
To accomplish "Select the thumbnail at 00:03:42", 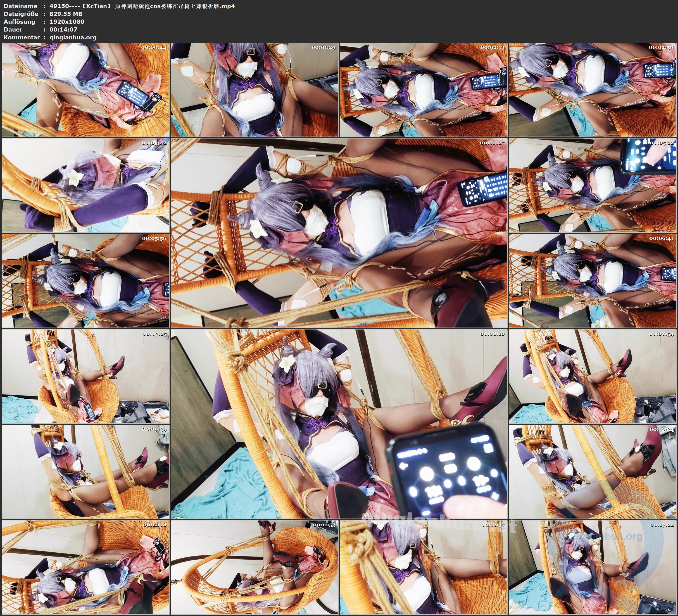I will (x=85, y=185).
